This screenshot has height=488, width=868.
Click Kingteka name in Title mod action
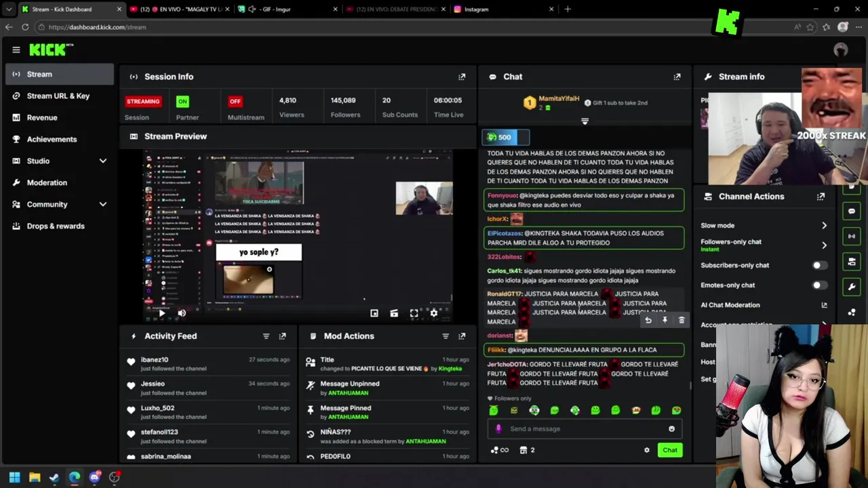pos(450,369)
